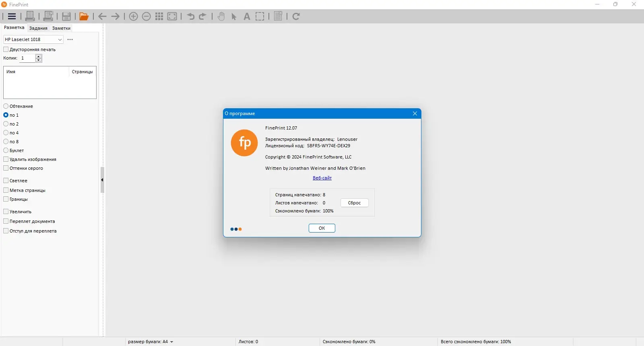Click the fit to screen icon

pos(172,16)
